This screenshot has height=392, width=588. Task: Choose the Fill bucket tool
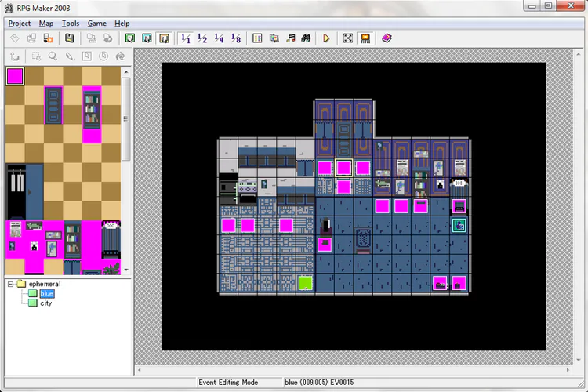[x=121, y=56]
